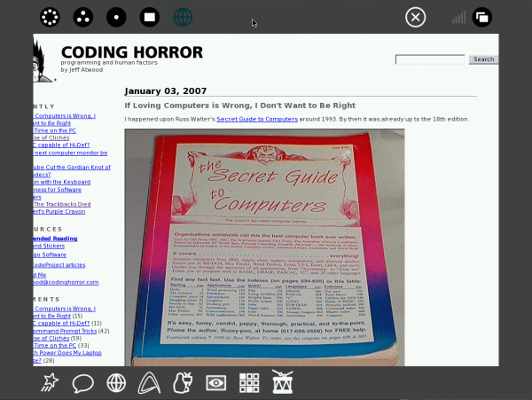Open the 'Command Prompt Tricks' link (42)
The width and height of the screenshot is (532, 400).
pyautogui.click(x=65, y=331)
